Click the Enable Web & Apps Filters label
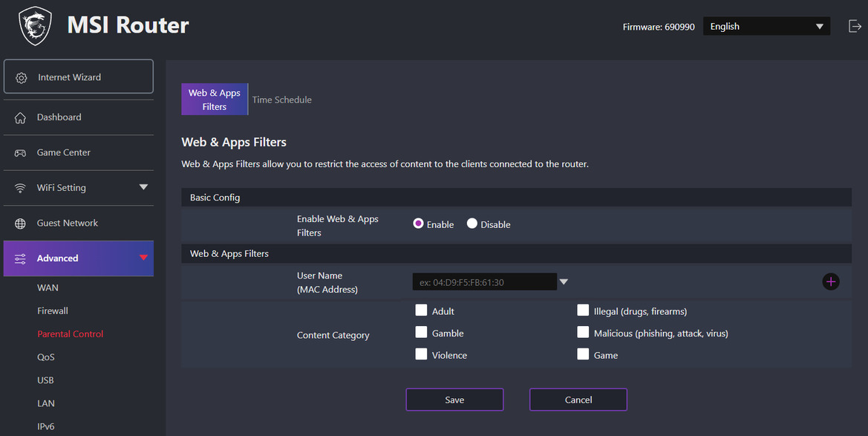The image size is (868, 436). [x=338, y=226]
